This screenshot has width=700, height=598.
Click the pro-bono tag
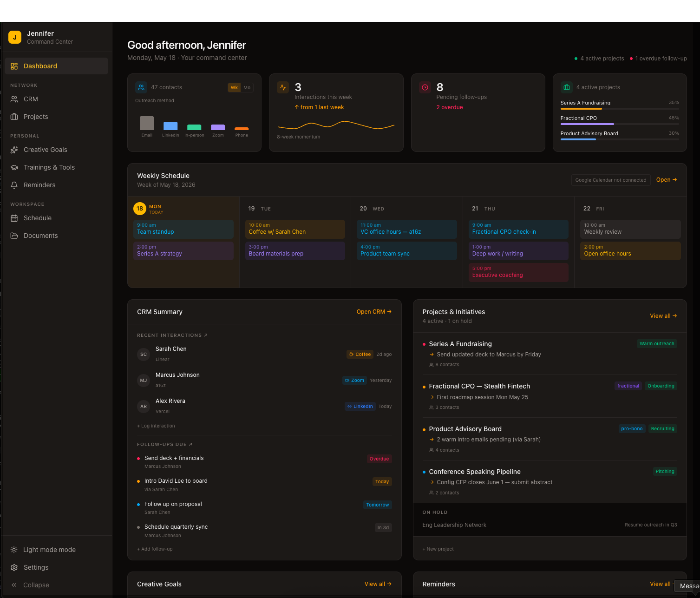pos(632,429)
